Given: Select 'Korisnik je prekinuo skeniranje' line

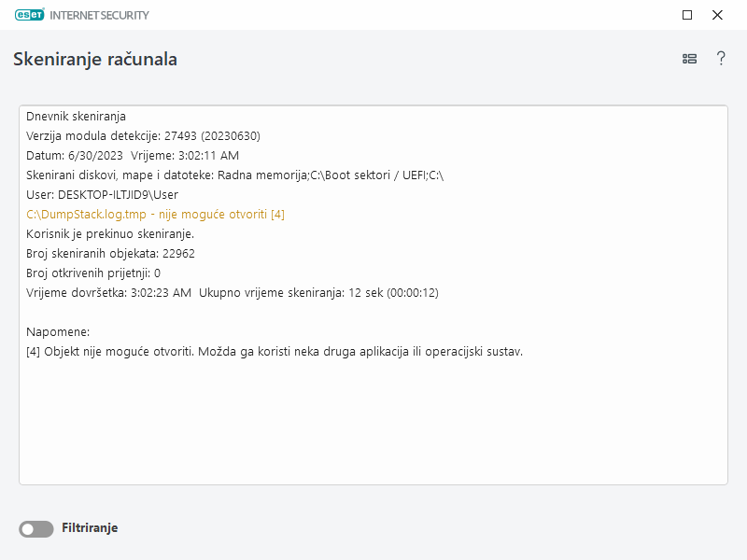Looking at the screenshot, I should [x=110, y=234].
